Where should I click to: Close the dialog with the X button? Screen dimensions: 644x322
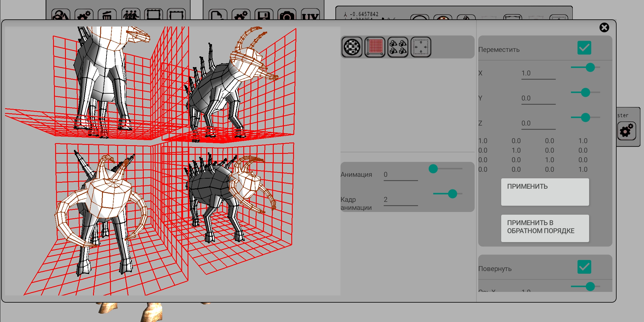pos(604,27)
